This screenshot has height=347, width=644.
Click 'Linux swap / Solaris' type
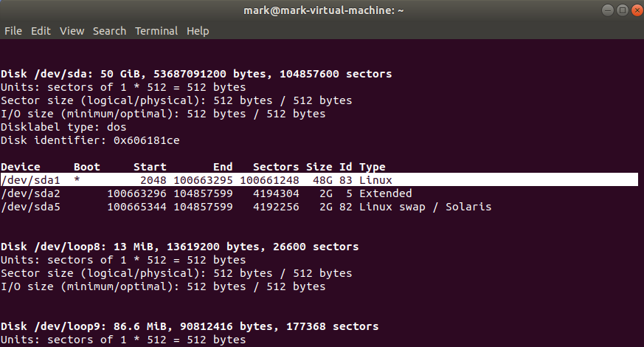coord(426,207)
